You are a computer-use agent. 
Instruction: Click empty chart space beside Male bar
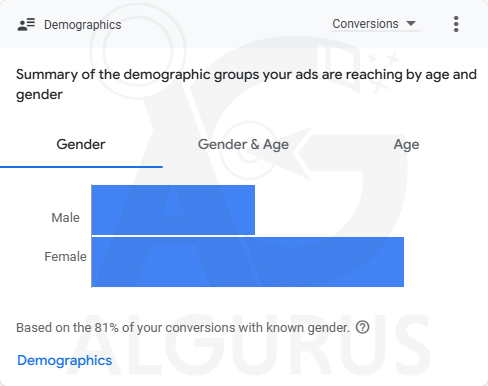tap(330, 210)
